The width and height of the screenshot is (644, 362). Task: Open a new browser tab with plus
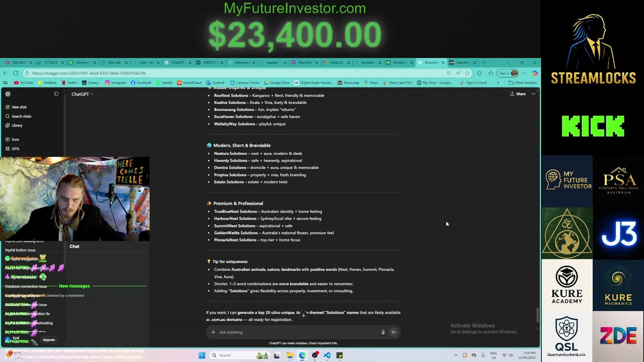(x=484, y=62)
